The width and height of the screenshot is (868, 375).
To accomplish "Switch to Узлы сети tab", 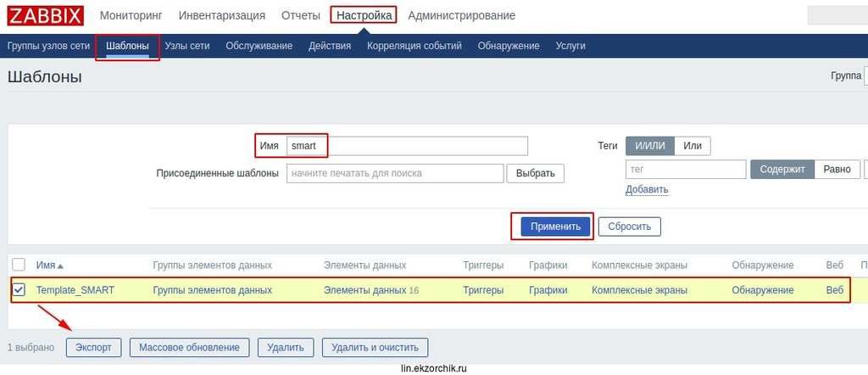I will 187,46.
